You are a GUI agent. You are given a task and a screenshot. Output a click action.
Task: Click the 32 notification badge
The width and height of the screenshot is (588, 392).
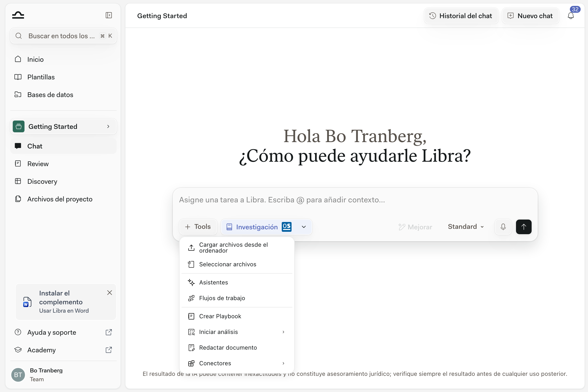click(x=575, y=9)
